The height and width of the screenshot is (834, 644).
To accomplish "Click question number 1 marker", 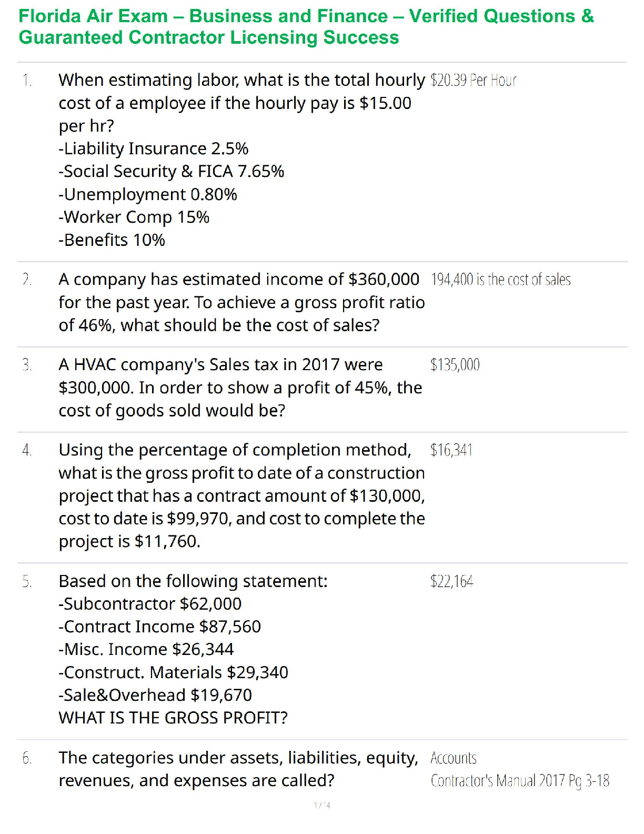I will (x=27, y=81).
